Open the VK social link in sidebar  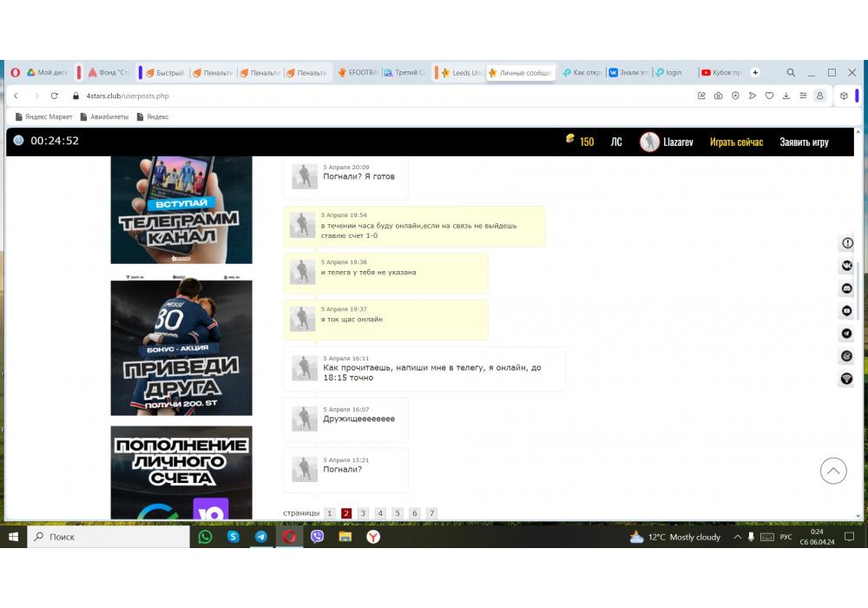click(x=846, y=266)
